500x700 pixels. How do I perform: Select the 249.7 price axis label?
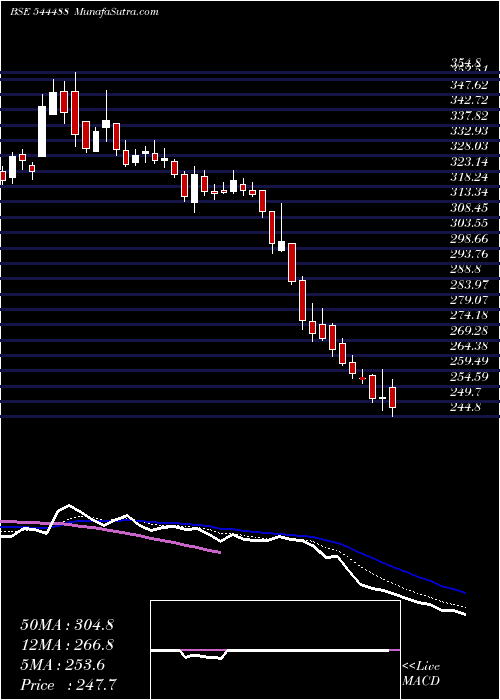467,392
